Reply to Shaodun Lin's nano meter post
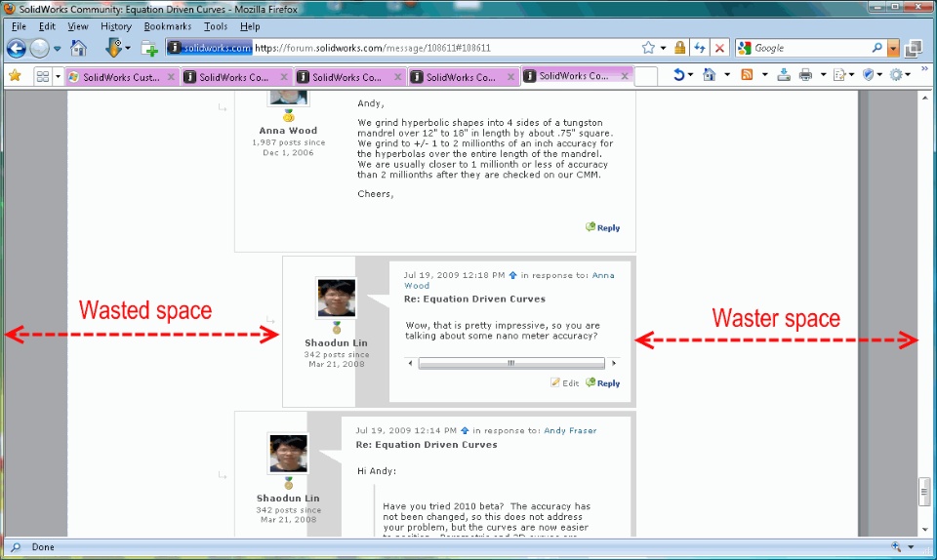This screenshot has height=560, width=937. click(x=602, y=383)
